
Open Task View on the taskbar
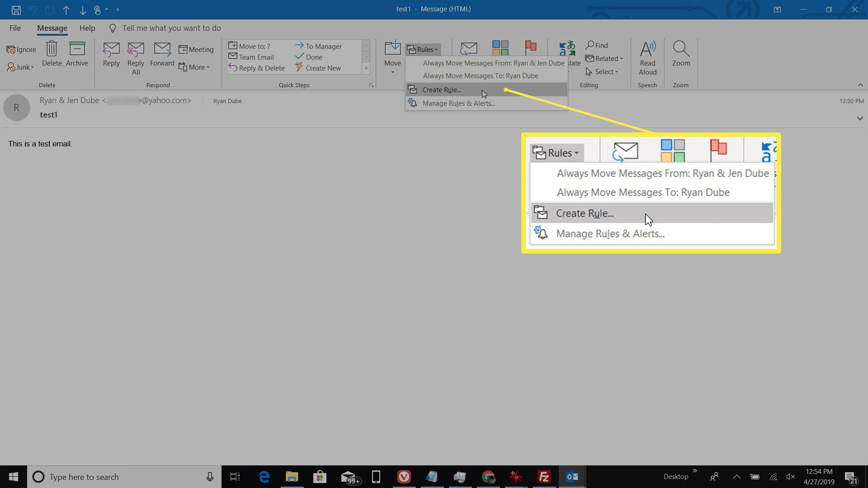pyautogui.click(x=235, y=477)
